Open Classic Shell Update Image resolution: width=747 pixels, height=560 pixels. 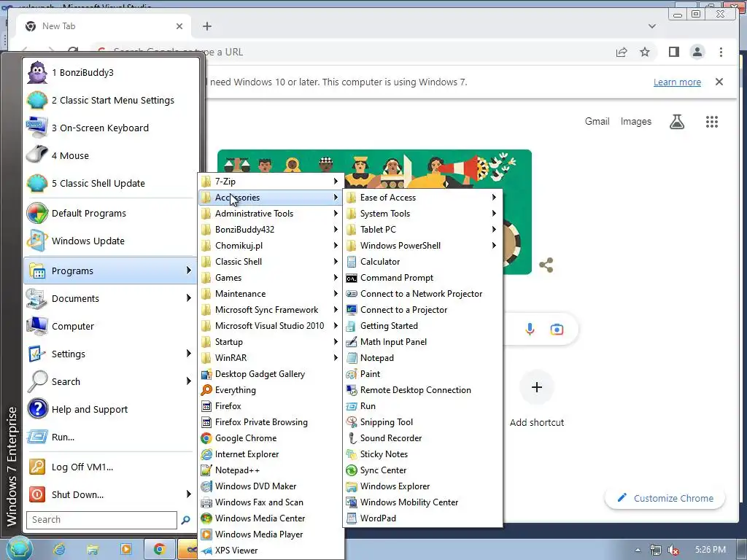tap(109, 183)
